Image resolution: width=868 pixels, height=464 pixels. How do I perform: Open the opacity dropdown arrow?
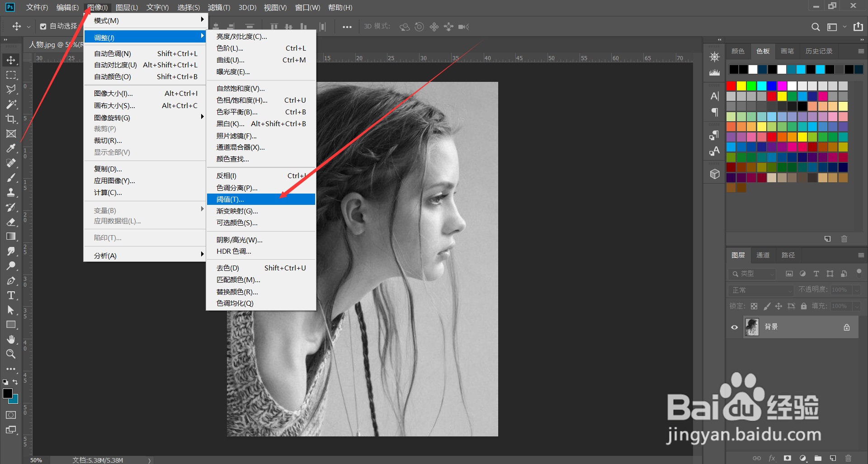(x=857, y=290)
